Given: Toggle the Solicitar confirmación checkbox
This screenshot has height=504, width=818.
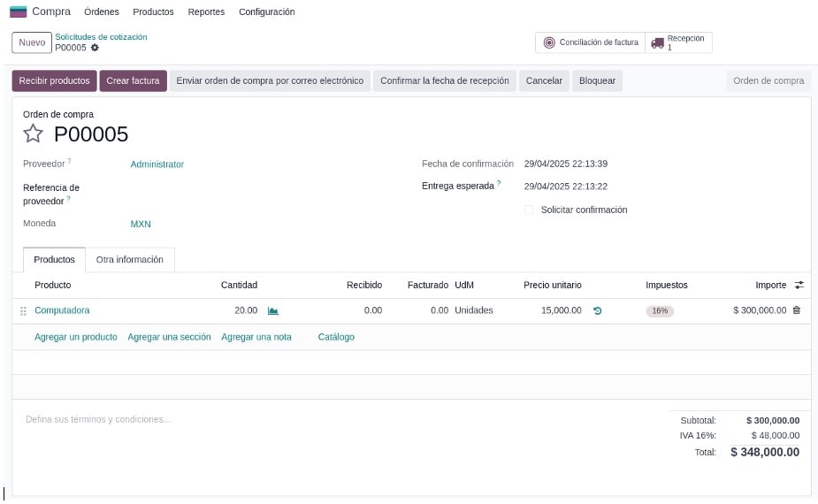Looking at the screenshot, I should pyautogui.click(x=529, y=210).
